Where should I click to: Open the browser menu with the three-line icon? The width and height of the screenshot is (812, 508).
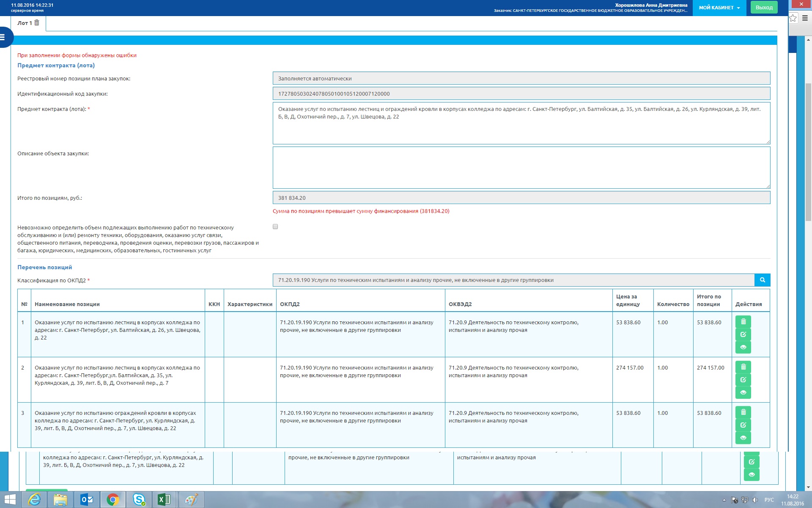(805, 18)
